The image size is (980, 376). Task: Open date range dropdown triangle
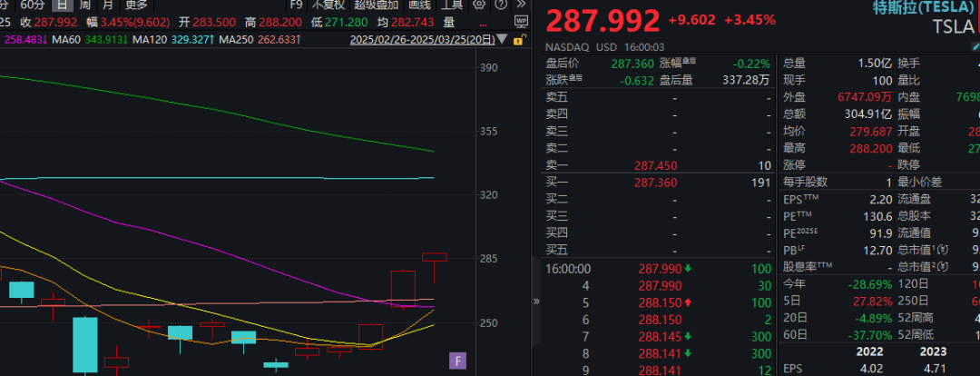502,40
